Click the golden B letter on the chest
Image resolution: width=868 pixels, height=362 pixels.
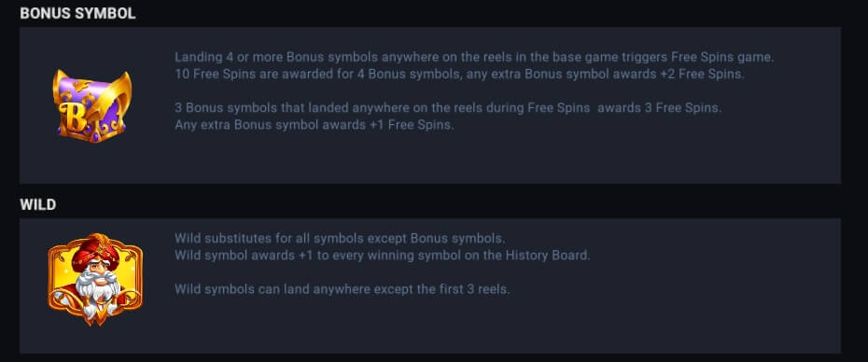pyautogui.click(x=74, y=118)
